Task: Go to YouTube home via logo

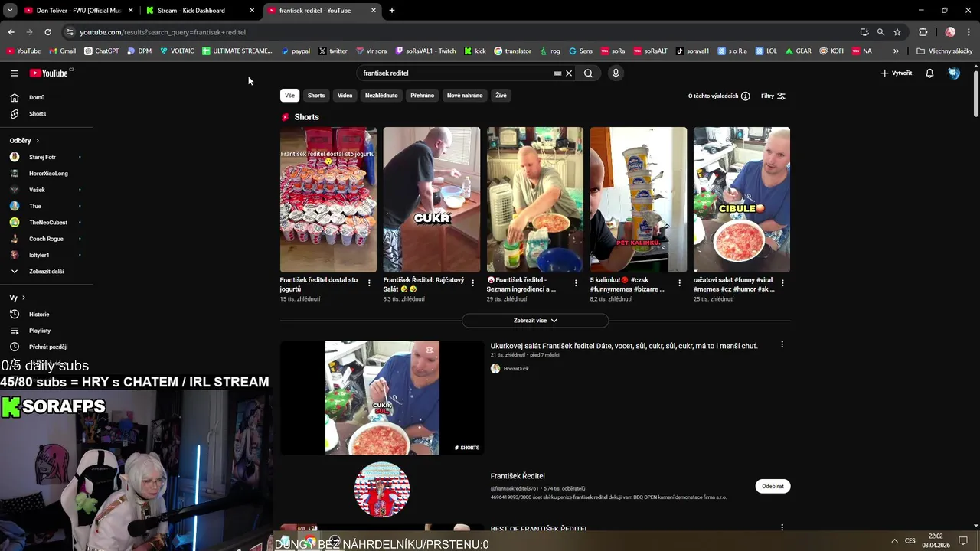Action: pyautogui.click(x=50, y=73)
